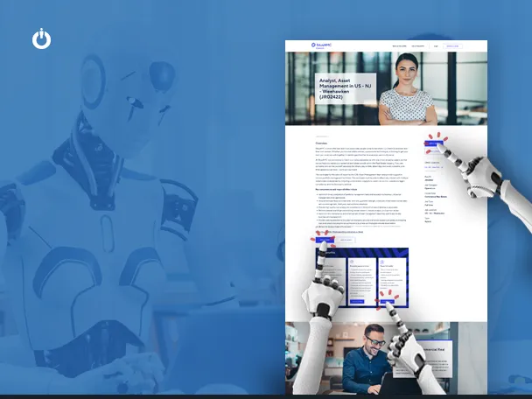Click the white power-button logo icon

pos(41,38)
